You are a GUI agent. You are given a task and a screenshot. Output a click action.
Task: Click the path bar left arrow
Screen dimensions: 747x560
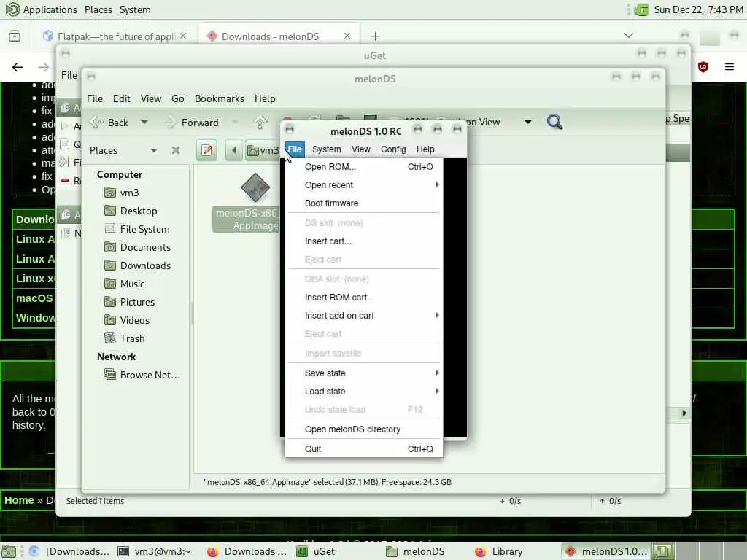point(234,150)
